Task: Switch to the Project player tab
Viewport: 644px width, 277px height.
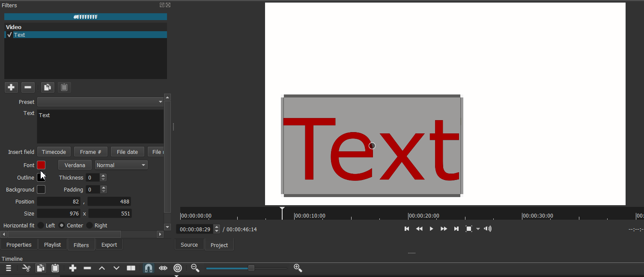Action: point(219,245)
